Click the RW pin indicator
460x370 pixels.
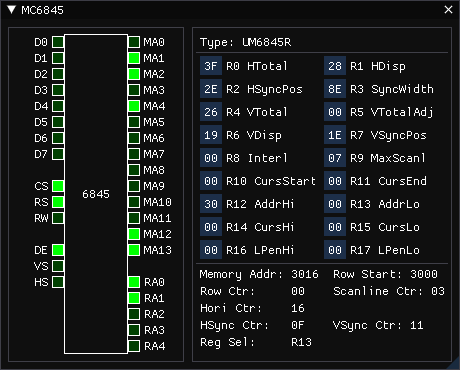[x=58, y=218]
